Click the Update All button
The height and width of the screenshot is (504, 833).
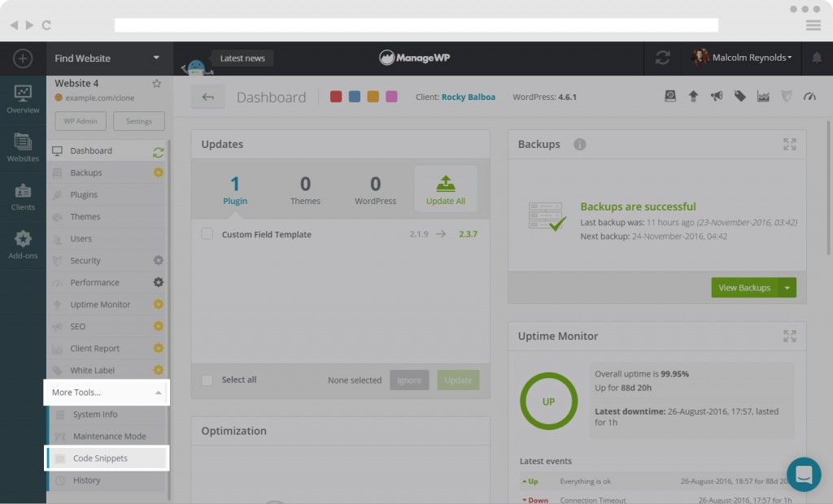click(445, 188)
